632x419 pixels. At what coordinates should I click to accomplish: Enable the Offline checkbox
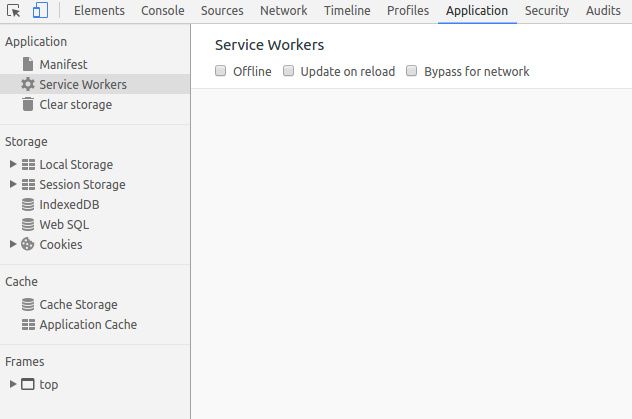tap(221, 72)
